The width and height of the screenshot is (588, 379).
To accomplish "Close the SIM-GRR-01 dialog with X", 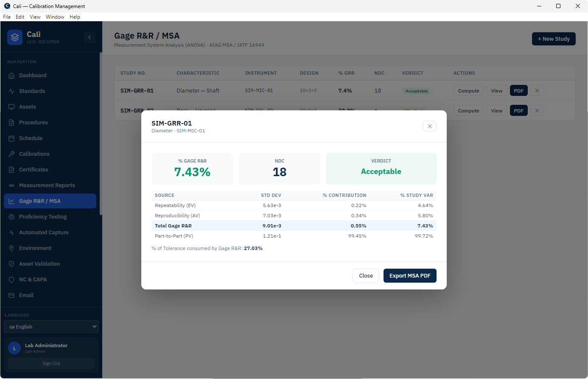I will point(430,126).
